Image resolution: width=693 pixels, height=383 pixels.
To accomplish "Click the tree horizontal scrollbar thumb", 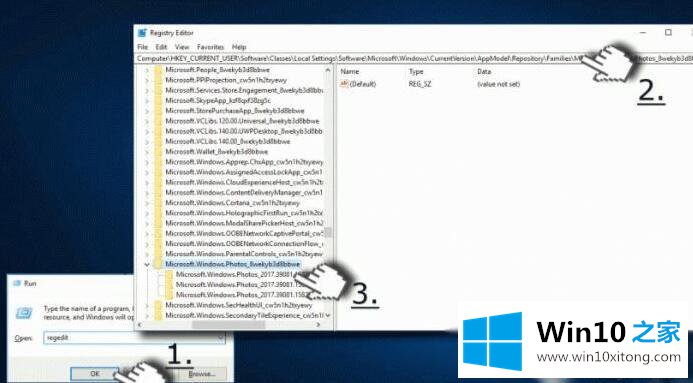I will pyautogui.click(x=228, y=325).
